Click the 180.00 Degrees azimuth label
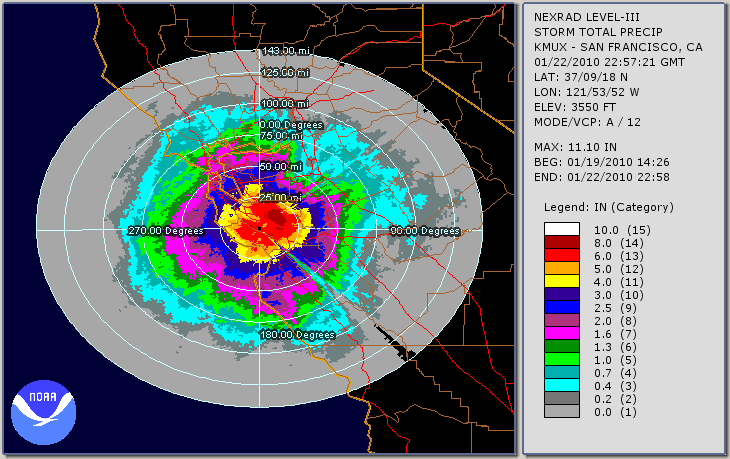This screenshot has width=730, height=459. tap(297, 334)
